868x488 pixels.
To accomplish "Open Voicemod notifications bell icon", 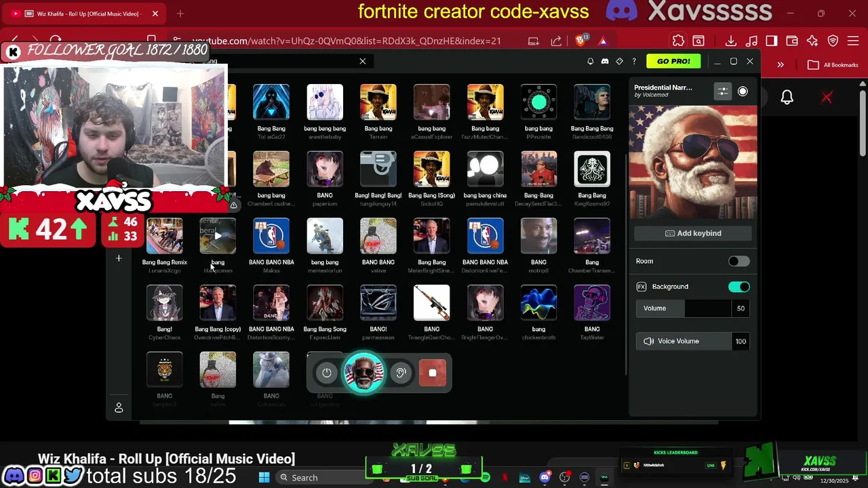I will (590, 61).
